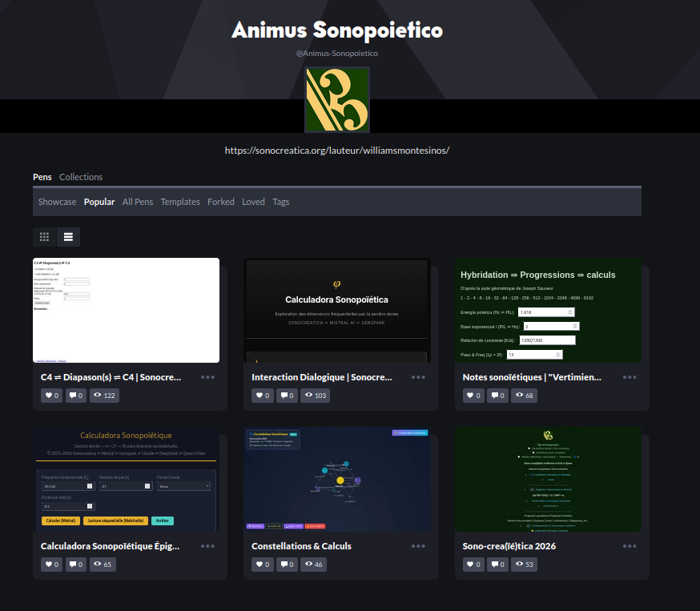Heart the Constellations & Calculs pen

pos(262,565)
